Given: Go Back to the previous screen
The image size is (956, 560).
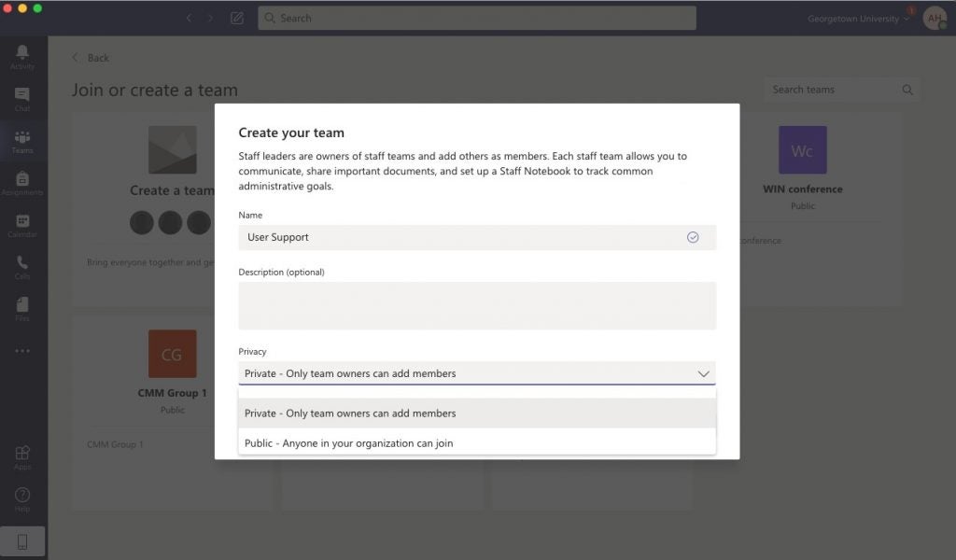Looking at the screenshot, I should pos(90,57).
